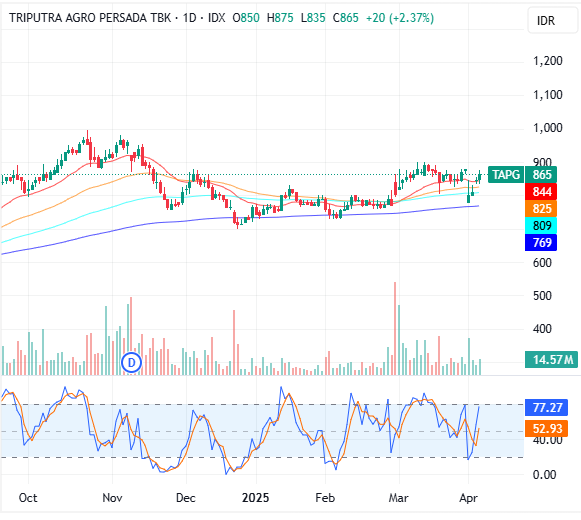Click the 500 price scale label

542,296
